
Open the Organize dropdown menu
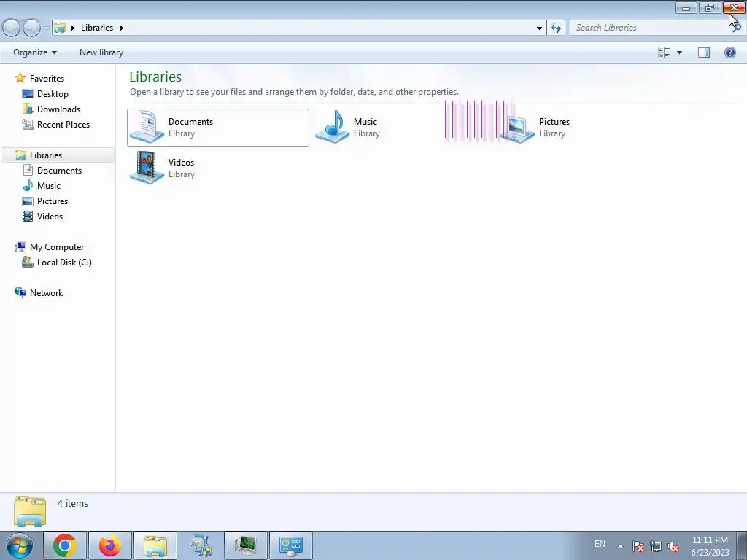click(35, 52)
